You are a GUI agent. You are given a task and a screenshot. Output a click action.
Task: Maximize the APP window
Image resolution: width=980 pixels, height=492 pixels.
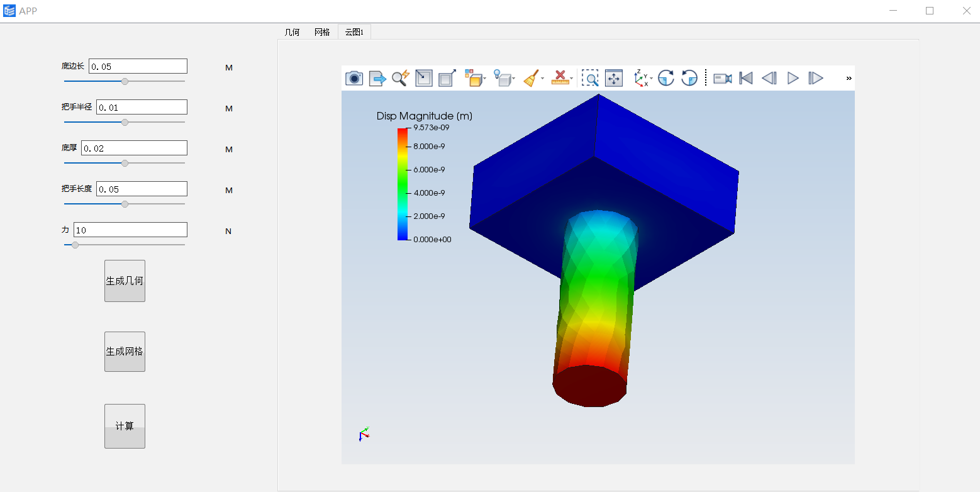(930, 11)
